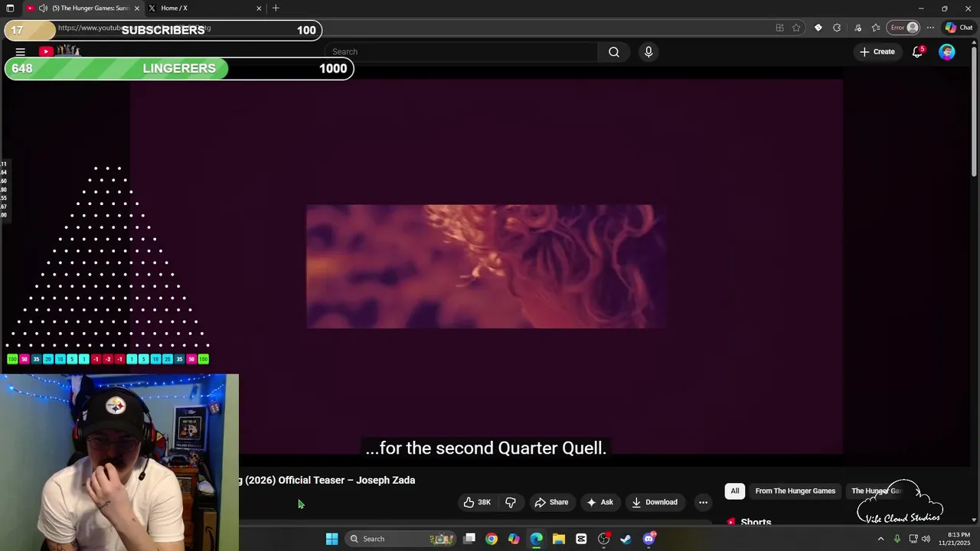This screenshot has width=980, height=551.
Task: Close the Hunger Games YouTube tab
Action: click(137, 8)
